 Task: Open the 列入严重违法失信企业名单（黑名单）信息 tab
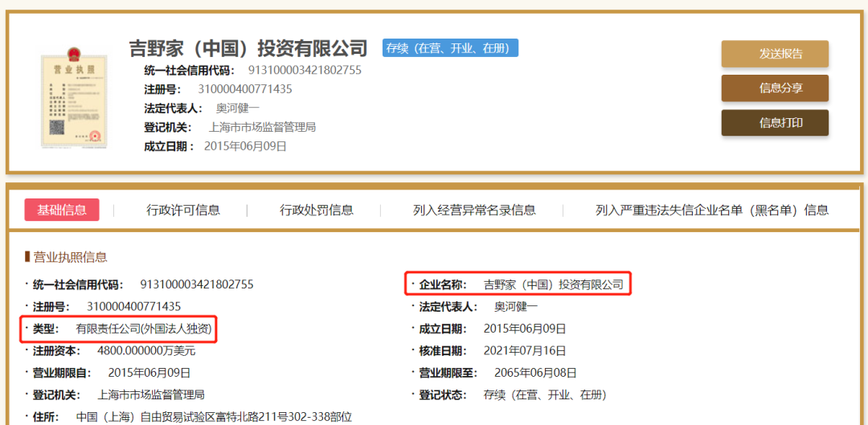pos(712,210)
